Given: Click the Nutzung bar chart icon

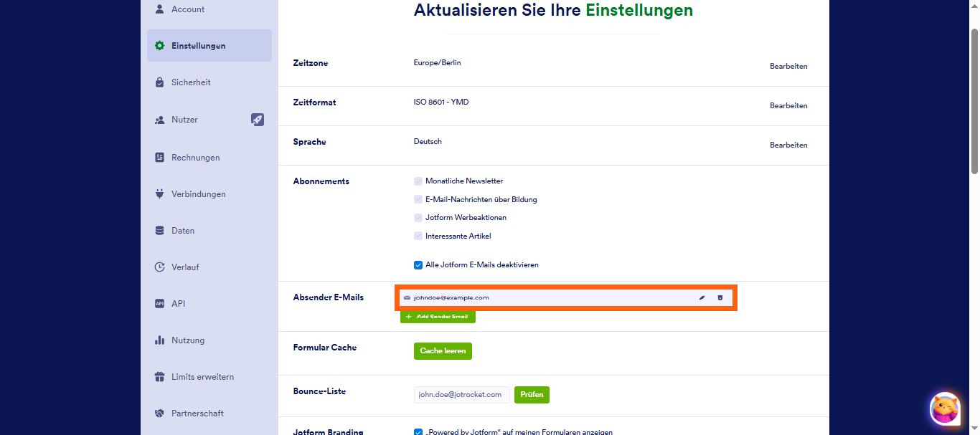Looking at the screenshot, I should (x=160, y=340).
